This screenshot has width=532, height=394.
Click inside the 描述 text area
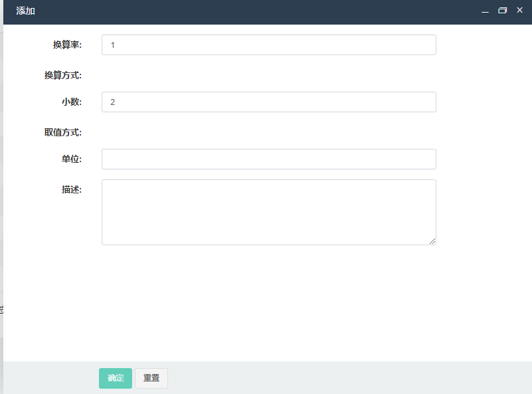click(269, 212)
